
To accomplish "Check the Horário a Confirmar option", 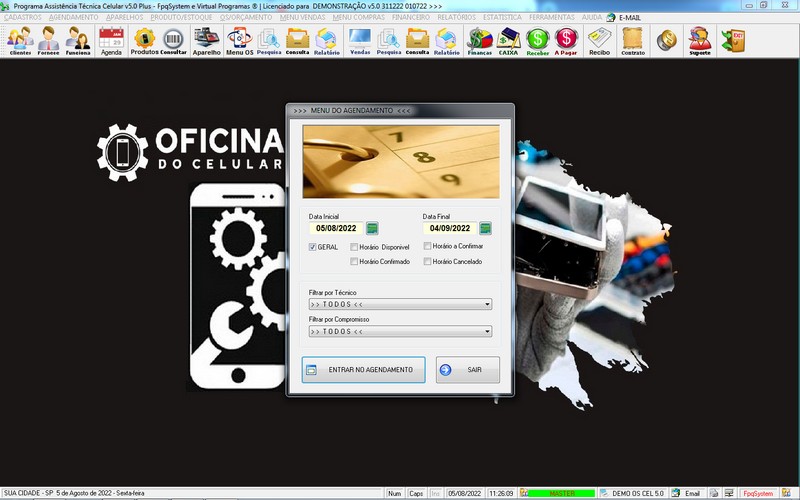I will 428,246.
